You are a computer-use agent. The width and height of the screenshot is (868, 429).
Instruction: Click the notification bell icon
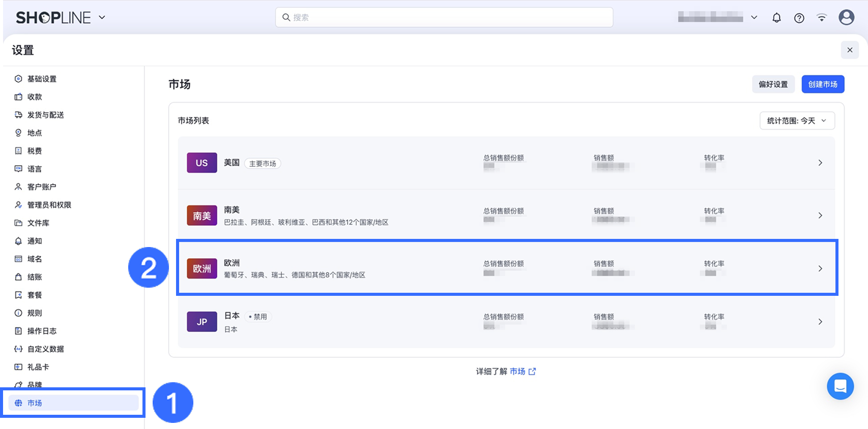coord(776,18)
